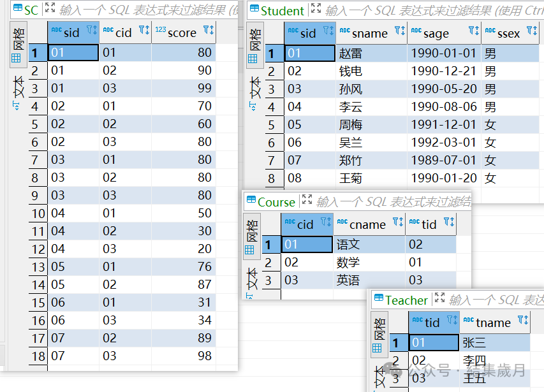Switch Course panel to grid (网格) view
This screenshot has height=392, width=544.
pos(252,236)
